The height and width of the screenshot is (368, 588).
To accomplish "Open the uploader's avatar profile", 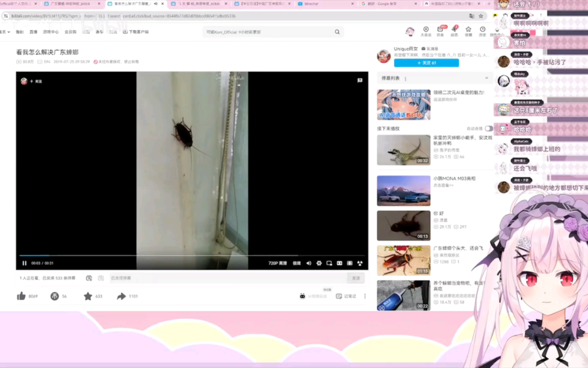I will coord(384,56).
